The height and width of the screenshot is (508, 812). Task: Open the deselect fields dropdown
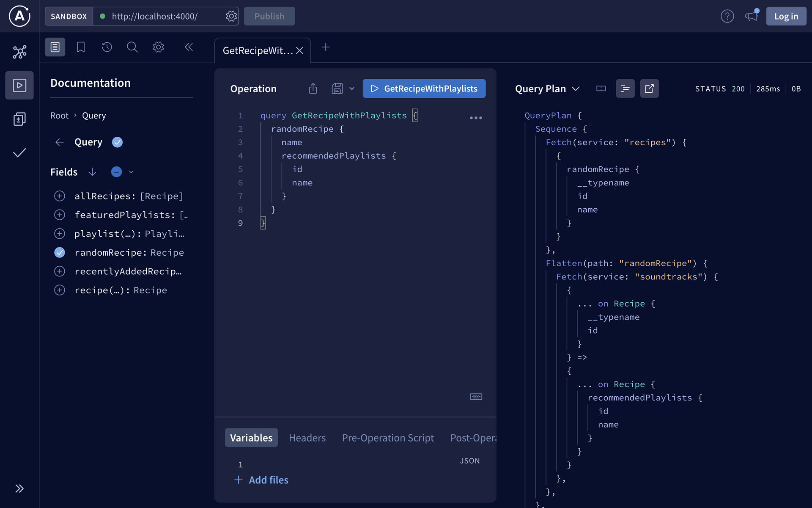pos(131,172)
